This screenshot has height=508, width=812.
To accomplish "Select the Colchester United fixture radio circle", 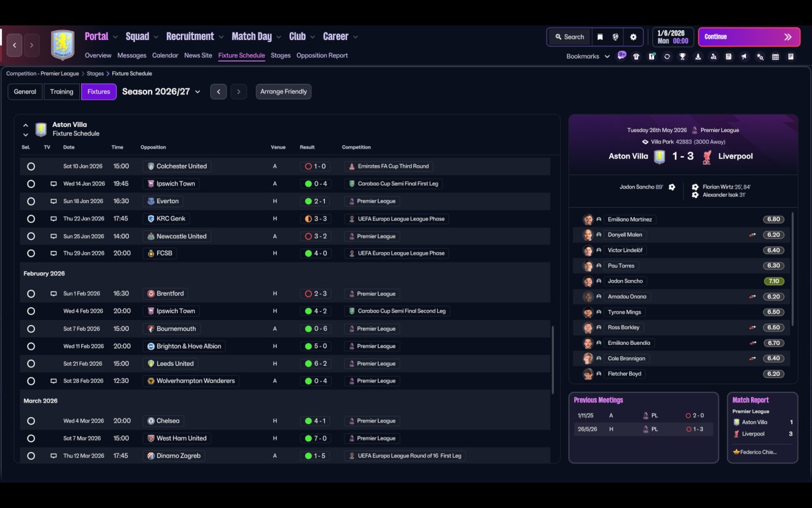I will point(31,166).
